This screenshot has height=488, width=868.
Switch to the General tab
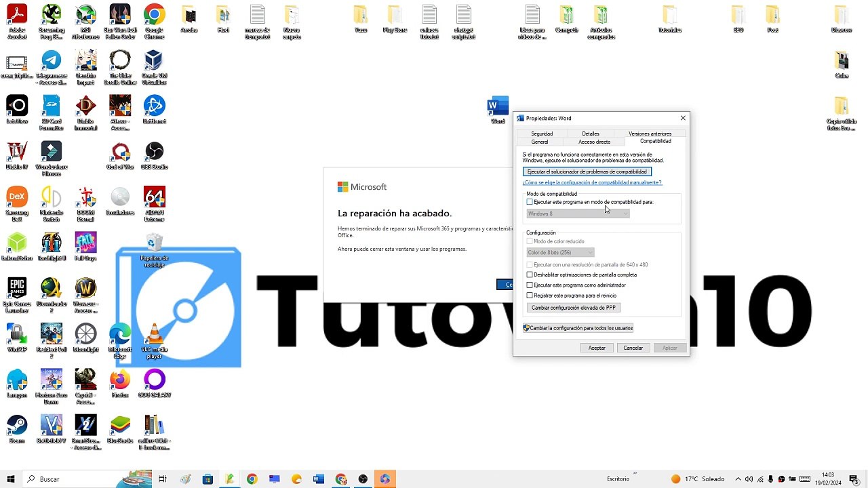click(x=540, y=142)
